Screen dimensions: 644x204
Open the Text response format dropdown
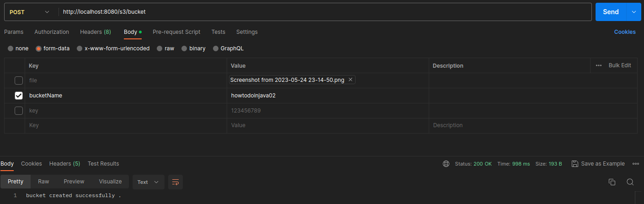click(148, 182)
